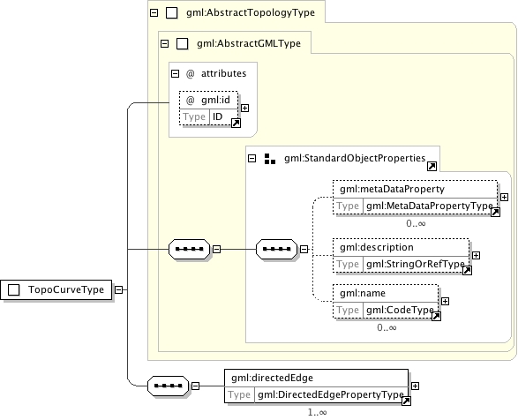Select the group icon beside gml:StandardObjectProperties

[x=270, y=159]
